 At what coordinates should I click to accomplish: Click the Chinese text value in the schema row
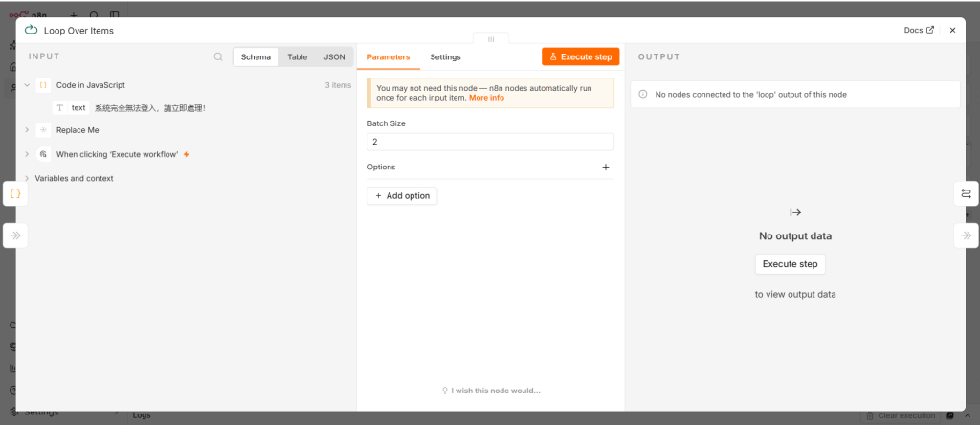click(x=149, y=108)
